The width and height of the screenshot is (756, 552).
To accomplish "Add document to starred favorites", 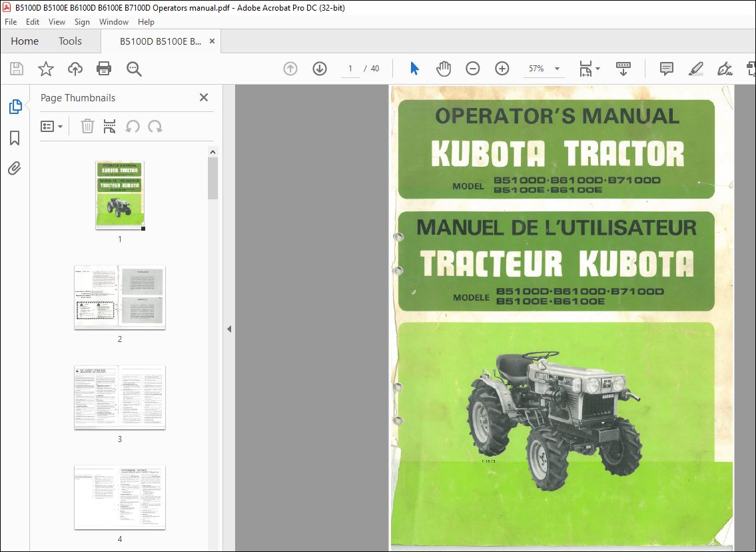I will pos(46,69).
